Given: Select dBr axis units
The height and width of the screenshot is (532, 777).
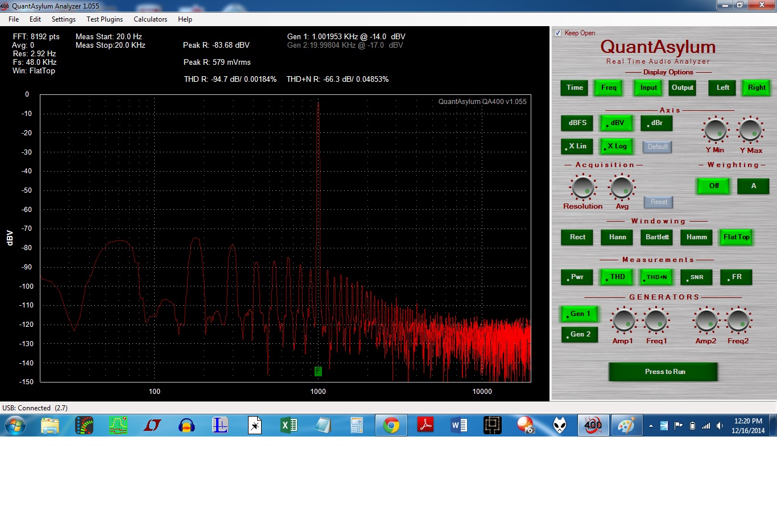Looking at the screenshot, I should [x=657, y=123].
